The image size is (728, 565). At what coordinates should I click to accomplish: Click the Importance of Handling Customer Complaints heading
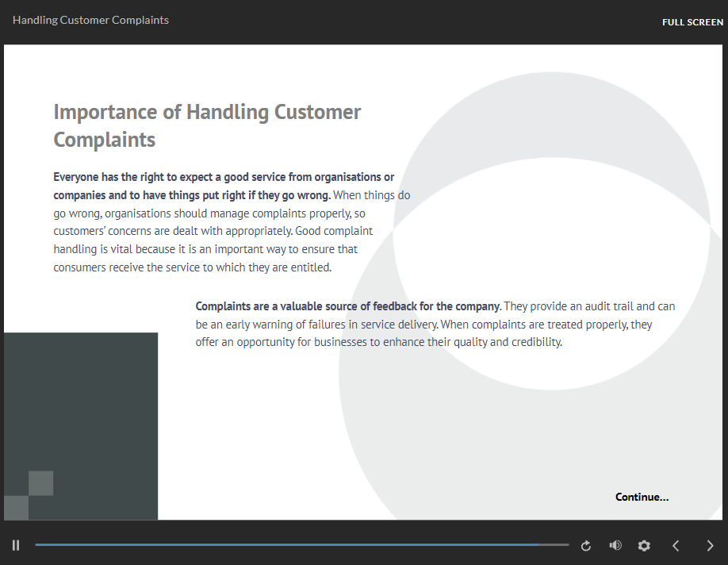pyautogui.click(x=207, y=125)
